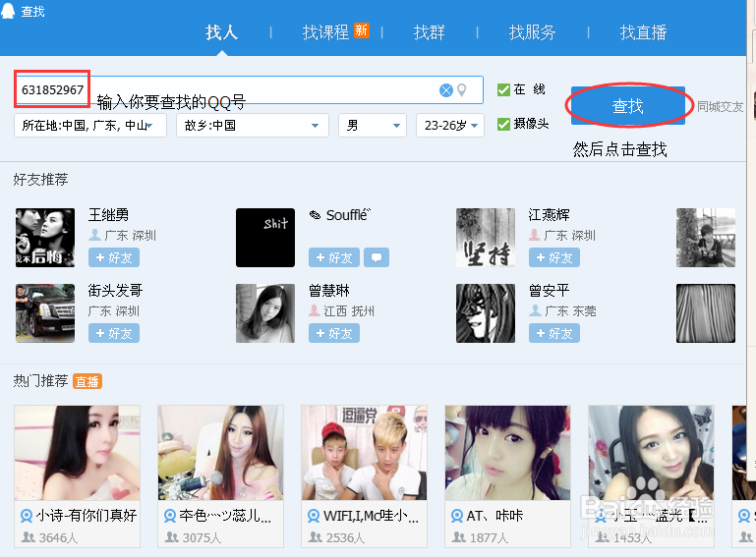This screenshot has width=756, height=557.
Task: Open live stream thumbnail of 小诗-有你们真好
Action: click(77, 453)
